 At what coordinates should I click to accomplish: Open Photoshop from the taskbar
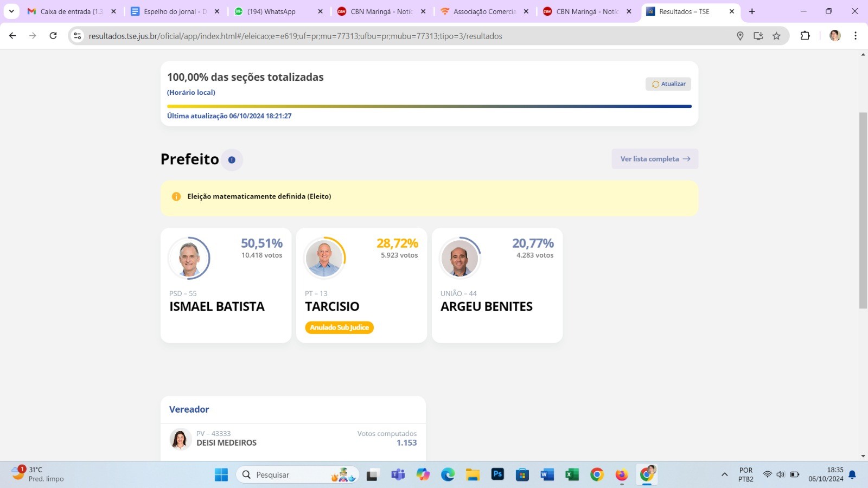(x=497, y=474)
